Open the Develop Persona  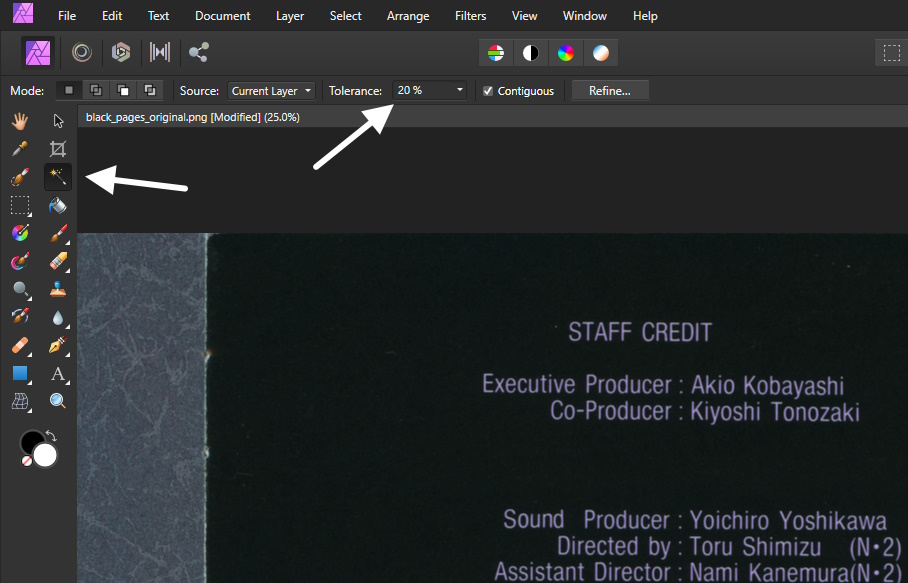pos(121,52)
